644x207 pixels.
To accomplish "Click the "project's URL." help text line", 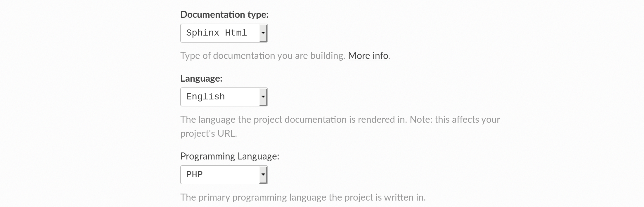I will 208,134.
